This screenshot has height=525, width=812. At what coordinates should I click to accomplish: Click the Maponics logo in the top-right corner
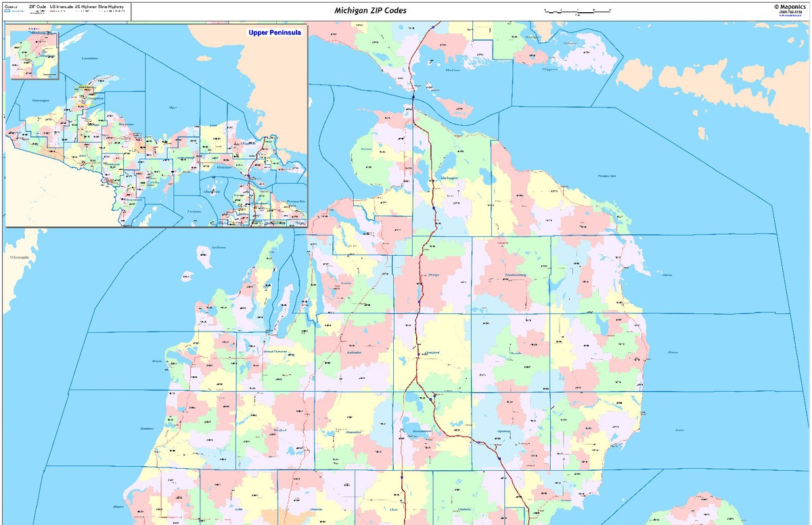793,7
